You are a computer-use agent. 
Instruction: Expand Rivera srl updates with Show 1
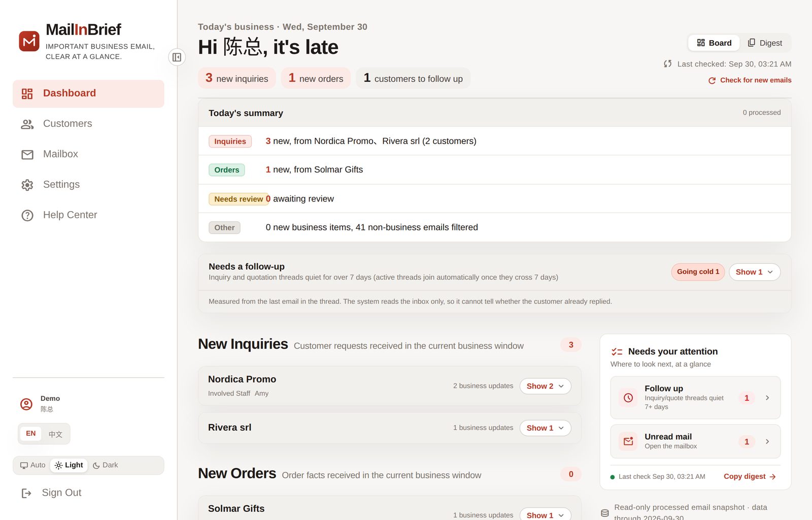pyautogui.click(x=546, y=428)
